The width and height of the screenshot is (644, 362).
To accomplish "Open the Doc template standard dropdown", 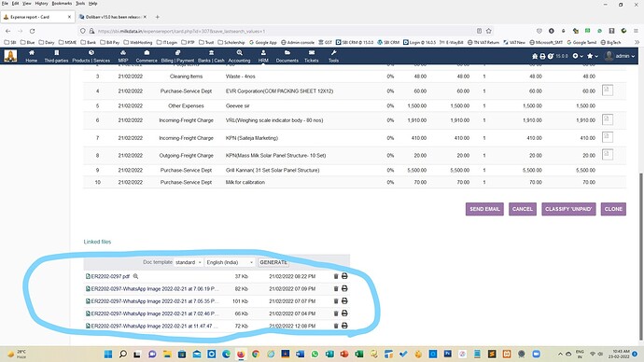I will [189, 262].
